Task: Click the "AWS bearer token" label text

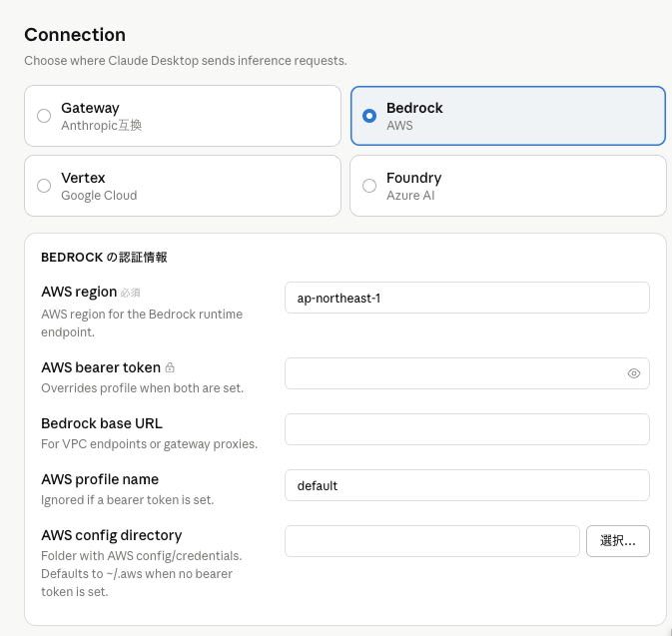Action: coord(100,367)
